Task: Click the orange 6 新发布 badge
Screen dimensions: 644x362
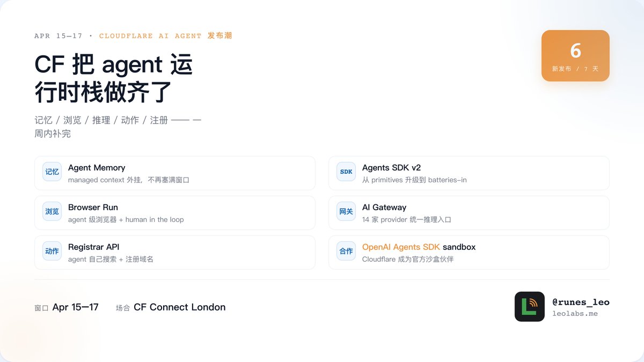Action: [575, 56]
